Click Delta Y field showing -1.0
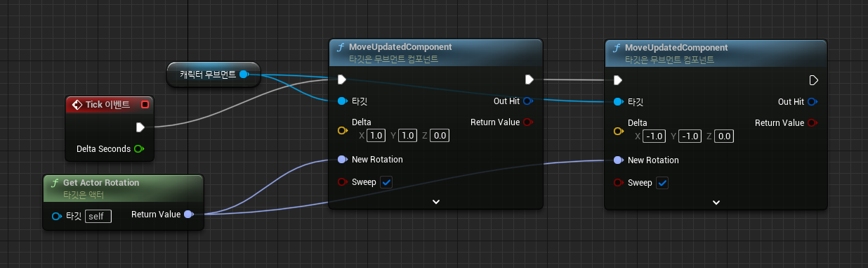This screenshot has height=268, width=868. (690, 136)
